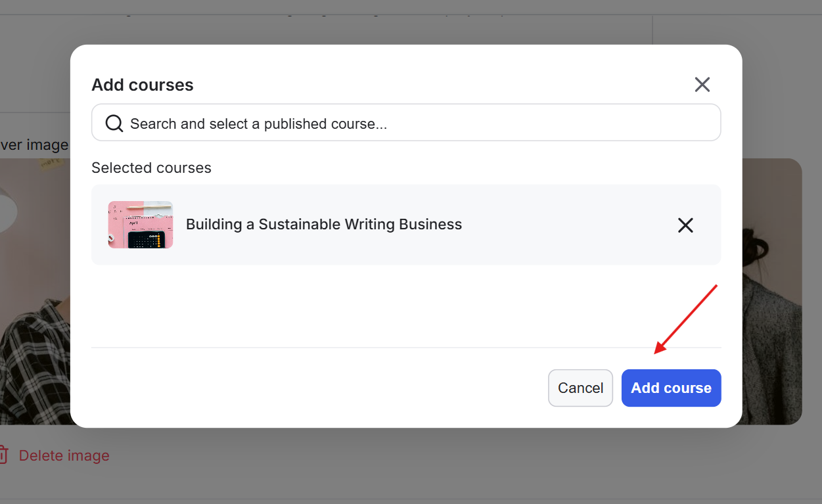Open the selected course's pink thumbnail
822x504 pixels.
[141, 225]
